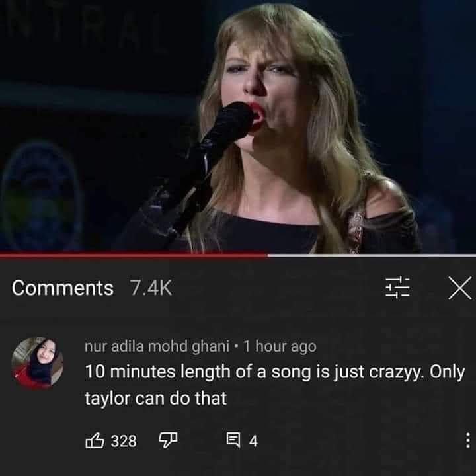View the commenter's profile picture
This screenshot has width=476, height=476.
(38, 362)
